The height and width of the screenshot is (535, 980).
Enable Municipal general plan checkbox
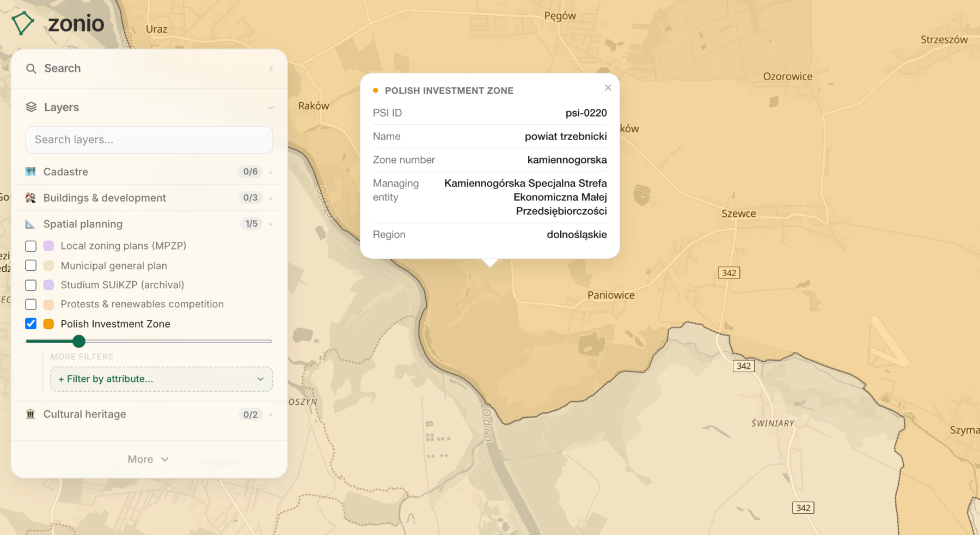tap(31, 265)
